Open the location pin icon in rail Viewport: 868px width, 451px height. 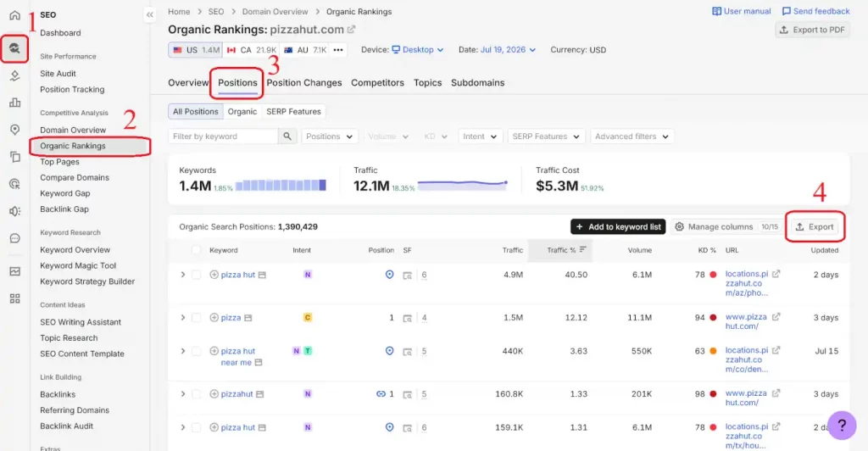coord(15,130)
